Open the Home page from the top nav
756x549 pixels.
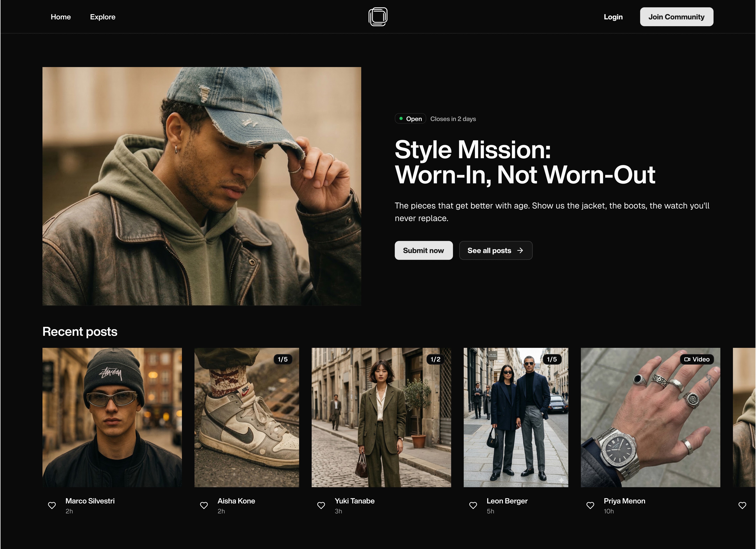pyautogui.click(x=61, y=17)
